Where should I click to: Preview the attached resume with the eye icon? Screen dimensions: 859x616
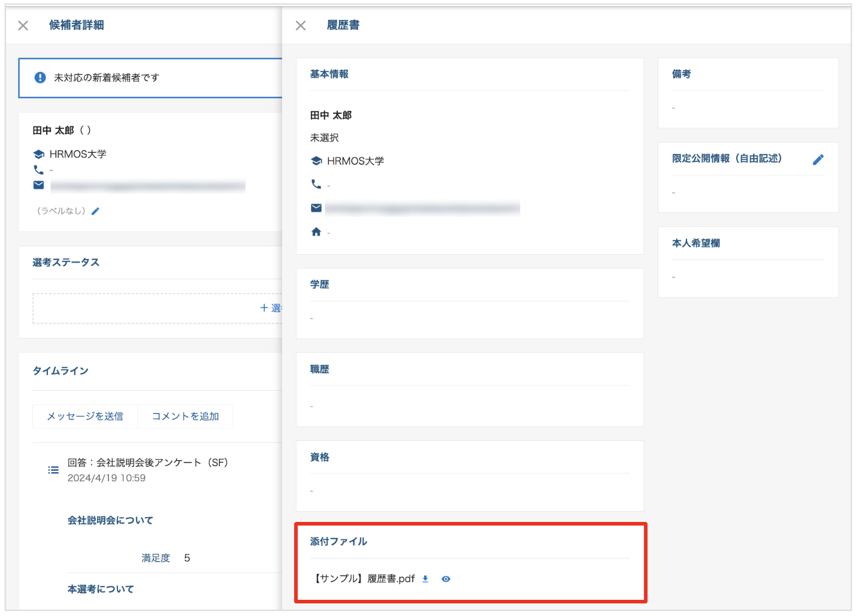pos(446,579)
